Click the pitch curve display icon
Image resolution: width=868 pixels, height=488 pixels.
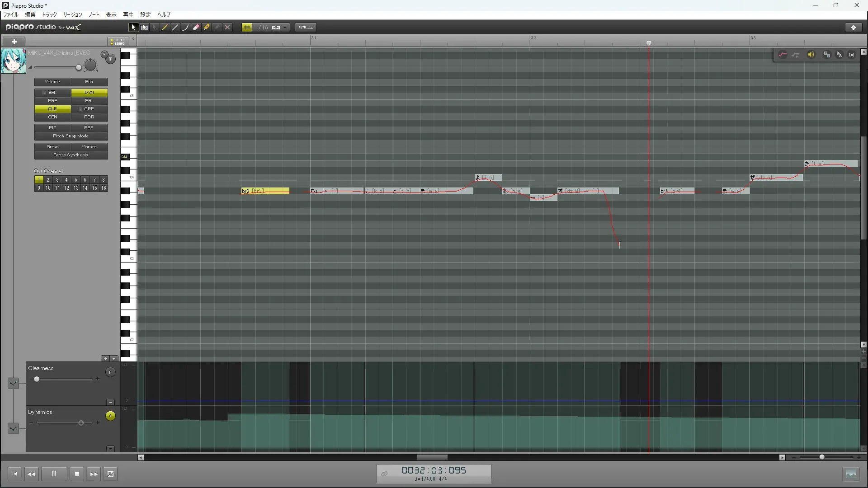click(783, 55)
